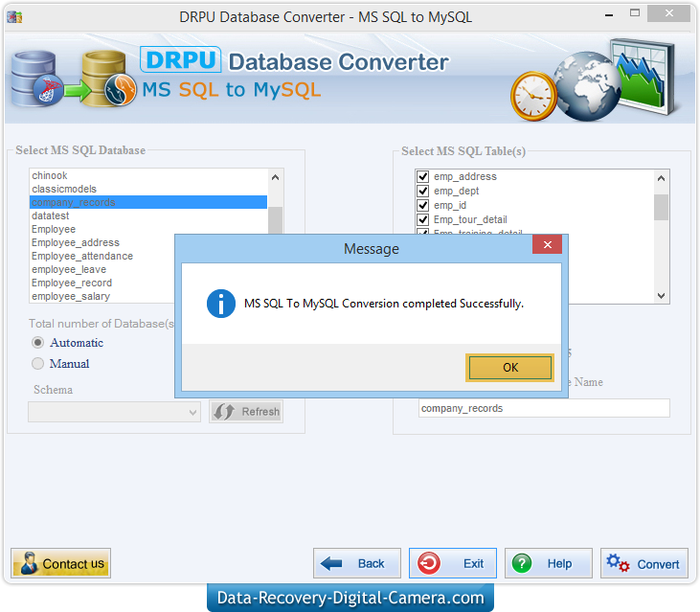Select datatest database
700x612 pixels.
click(148, 215)
